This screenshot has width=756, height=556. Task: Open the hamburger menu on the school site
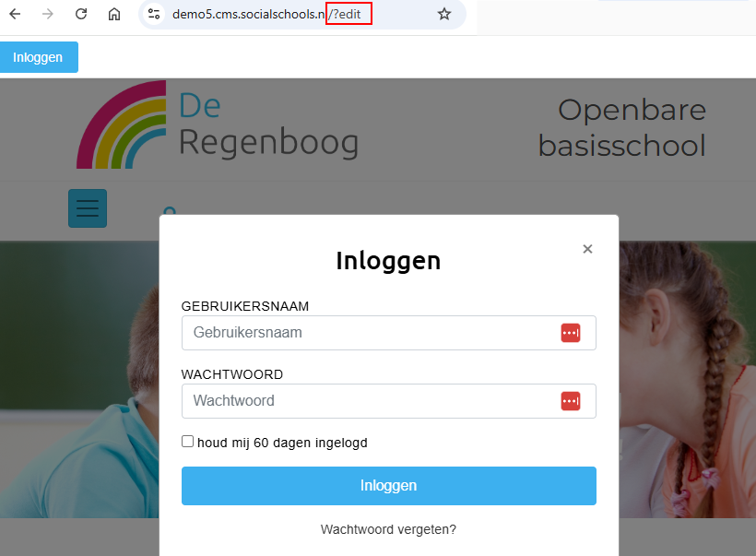pos(88,208)
